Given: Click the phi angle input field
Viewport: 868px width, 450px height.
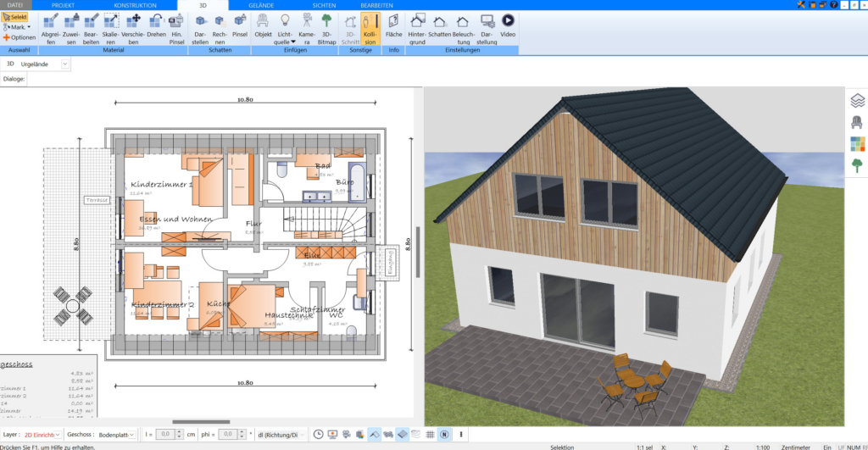Looking at the screenshot, I should click(227, 435).
